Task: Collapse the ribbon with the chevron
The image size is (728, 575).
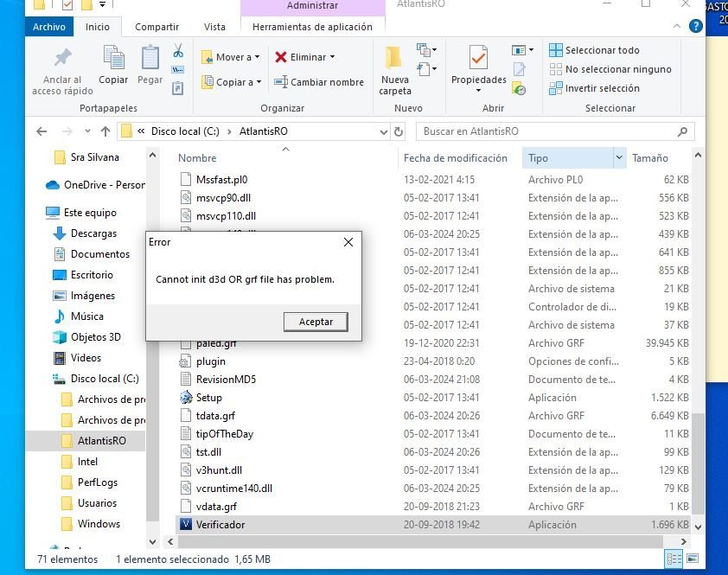Action: point(677,26)
